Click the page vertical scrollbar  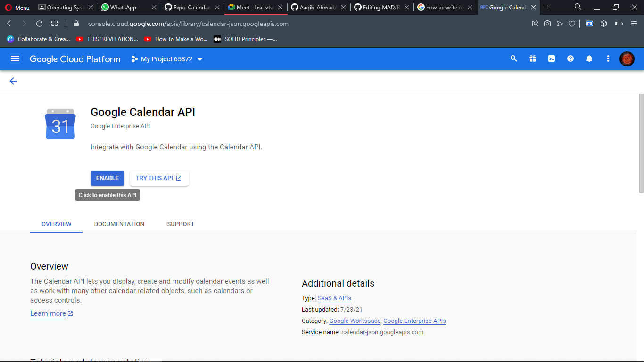641,143
